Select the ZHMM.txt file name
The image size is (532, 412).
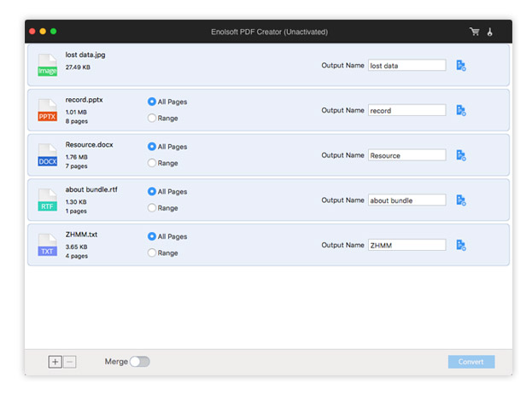coord(81,235)
